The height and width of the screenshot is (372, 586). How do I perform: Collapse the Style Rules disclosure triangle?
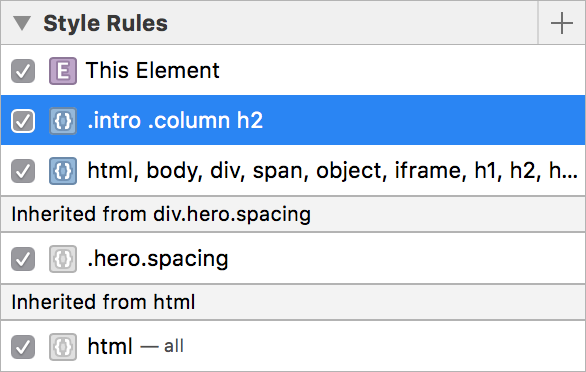[x=22, y=23]
